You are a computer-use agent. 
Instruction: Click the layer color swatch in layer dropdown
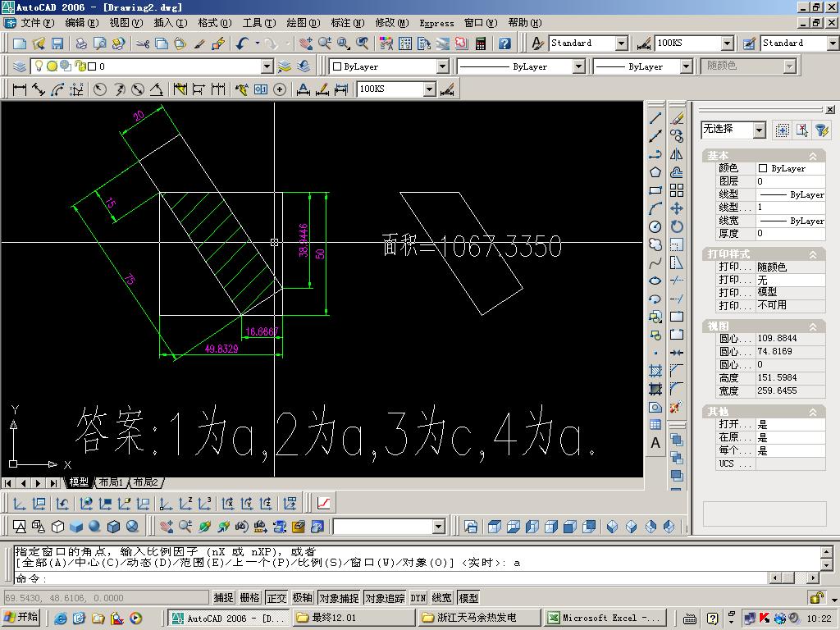tap(92, 66)
